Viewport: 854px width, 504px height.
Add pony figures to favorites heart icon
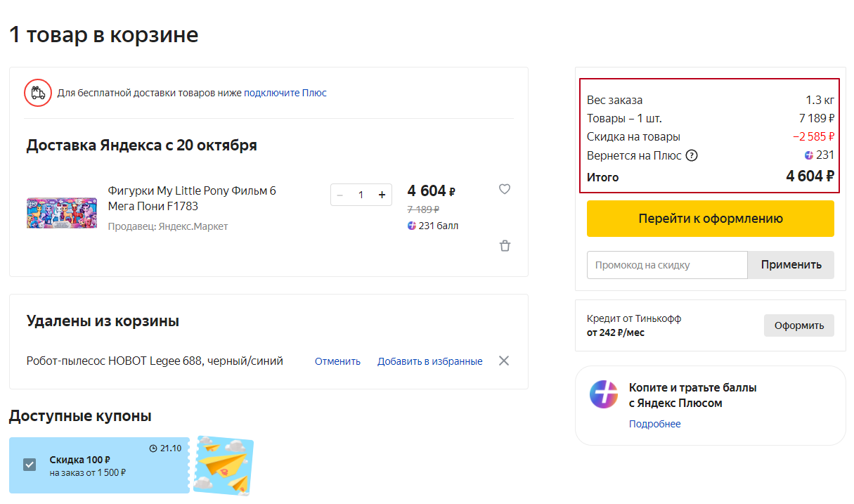pyautogui.click(x=505, y=189)
